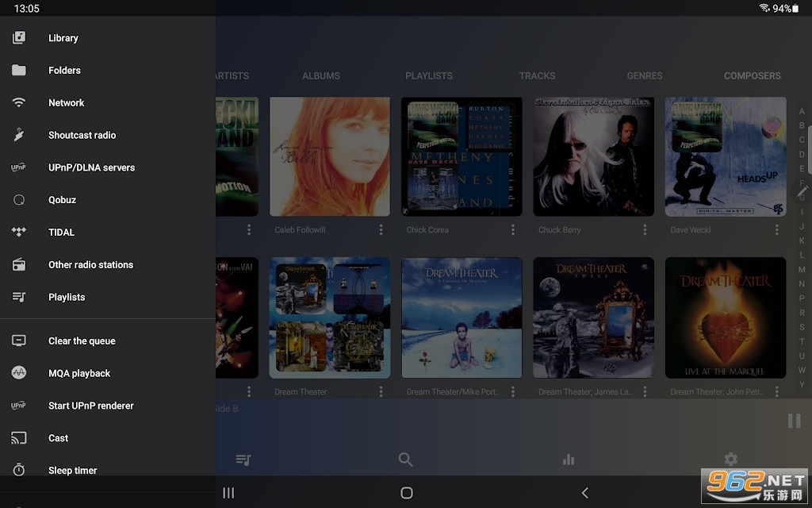The width and height of the screenshot is (812, 508).
Task: Jump to letter M in alphabet index
Action: pyautogui.click(x=802, y=270)
